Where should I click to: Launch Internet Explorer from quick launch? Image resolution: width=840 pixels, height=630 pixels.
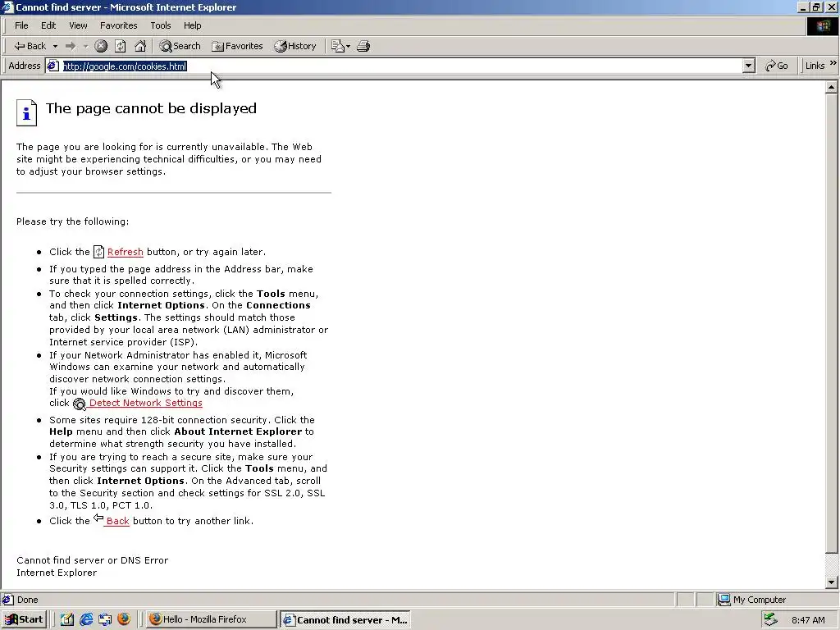[x=85, y=620]
